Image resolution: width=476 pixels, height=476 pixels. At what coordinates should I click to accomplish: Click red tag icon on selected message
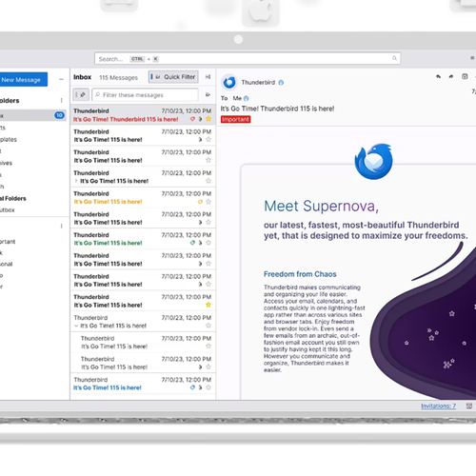click(x=192, y=119)
